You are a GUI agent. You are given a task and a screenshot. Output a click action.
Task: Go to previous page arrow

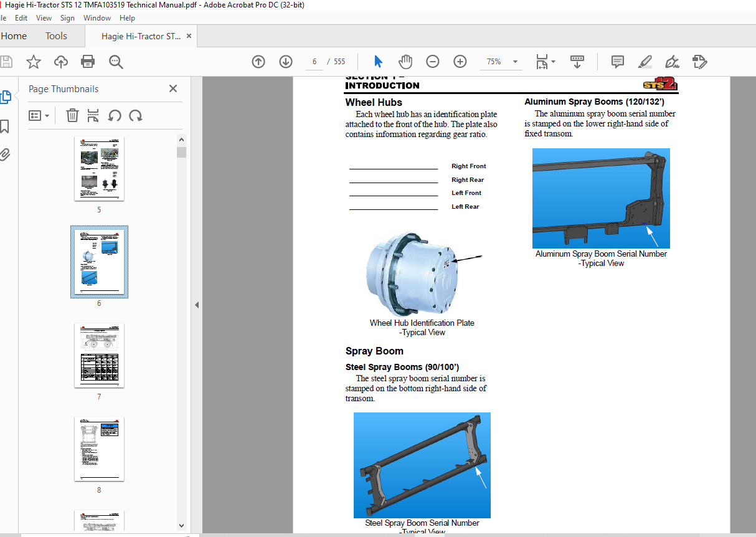[258, 62]
